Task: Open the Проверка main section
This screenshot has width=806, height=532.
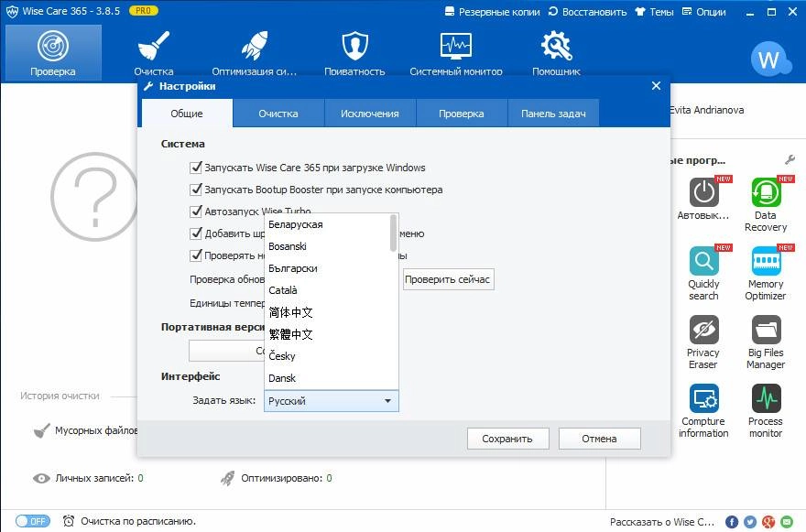Action: (x=53, y=52)
